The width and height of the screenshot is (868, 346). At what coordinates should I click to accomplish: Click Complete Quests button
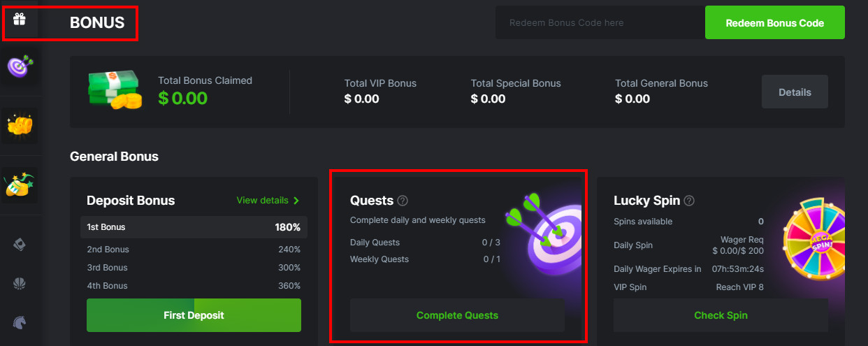pyautogui.click(x=457, y=315)
